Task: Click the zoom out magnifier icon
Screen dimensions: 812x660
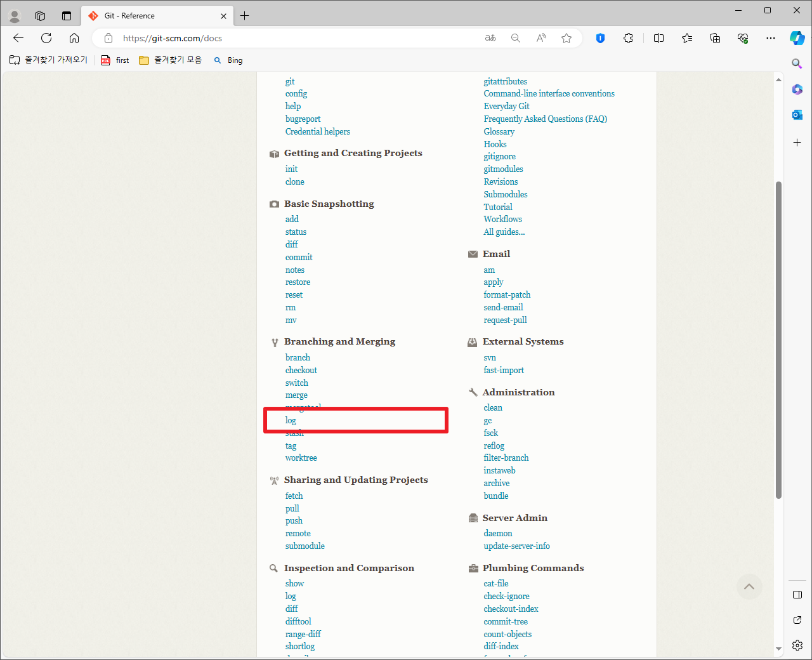Action: pyautogui.click(x=516, y=38)
